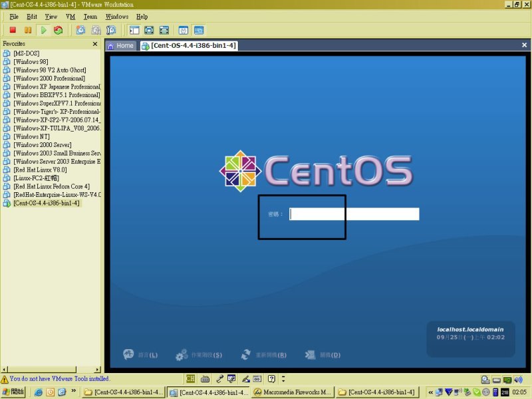Switch to the Home tab
532x399 pixels.
121,45
